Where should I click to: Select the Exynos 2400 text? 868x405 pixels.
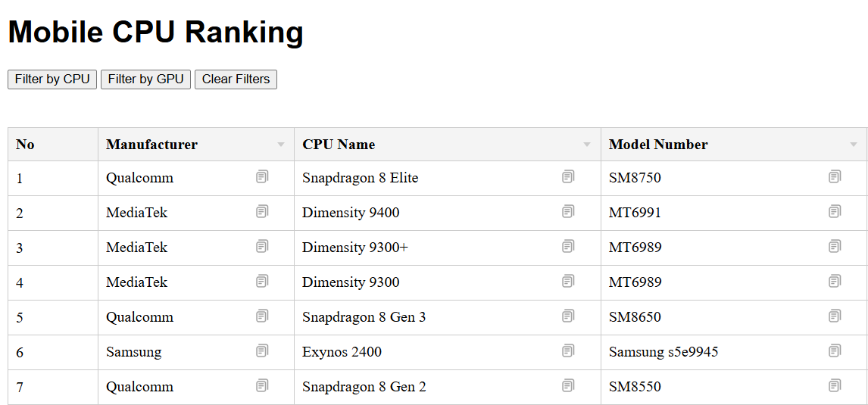(342, 351)
